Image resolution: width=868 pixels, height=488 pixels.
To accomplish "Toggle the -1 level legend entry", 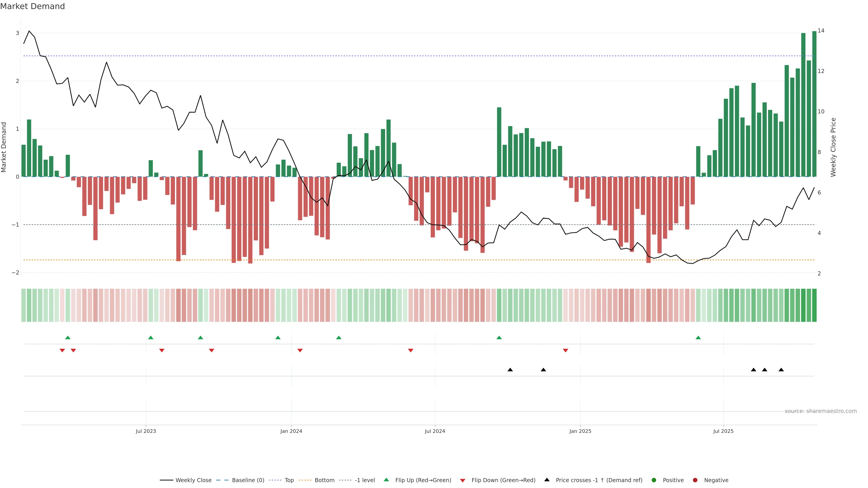I will point(365,480).
